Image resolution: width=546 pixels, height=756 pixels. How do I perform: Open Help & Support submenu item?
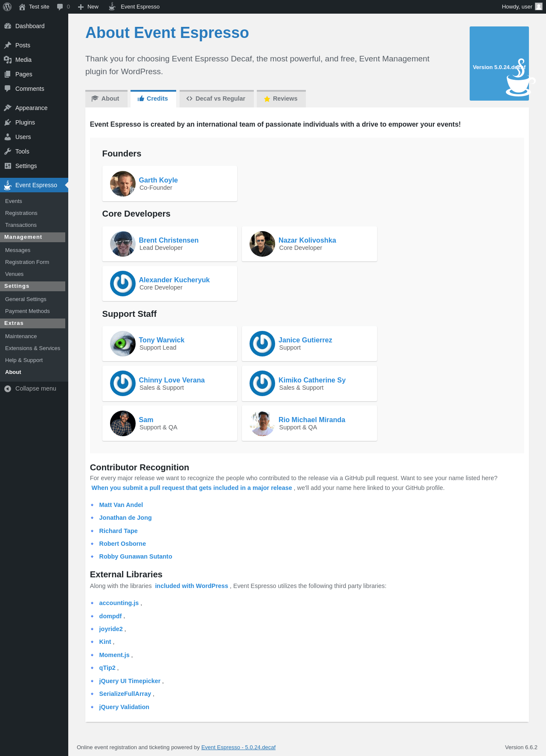tap(24, 360)
